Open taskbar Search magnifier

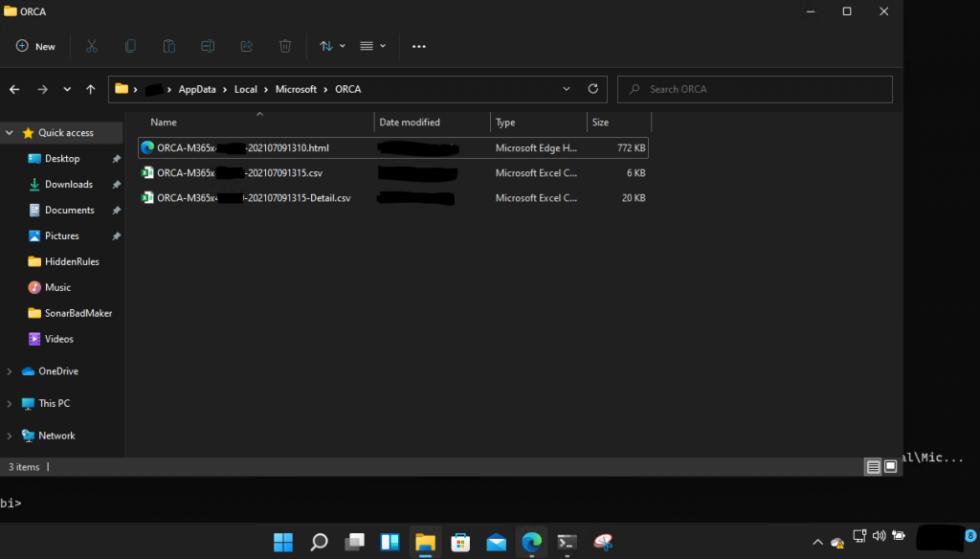pyautogui.click(x=319, y=542)
